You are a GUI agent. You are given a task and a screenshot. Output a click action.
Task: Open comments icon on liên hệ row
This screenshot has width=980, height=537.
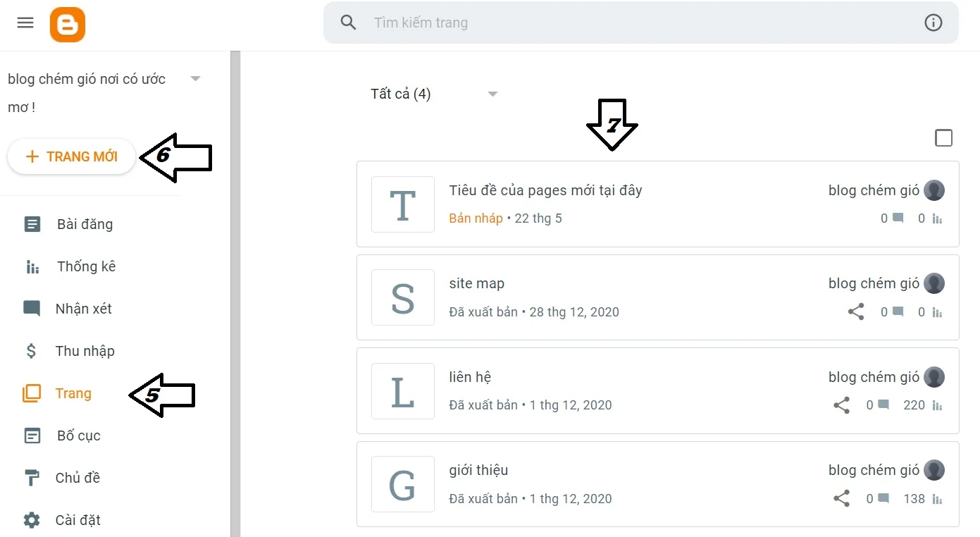coord(883,405)
